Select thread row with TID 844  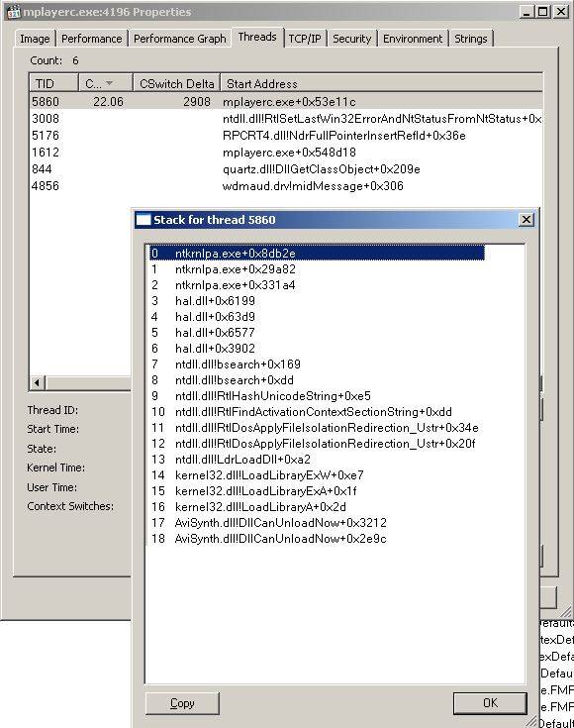[x=286, y=169]
